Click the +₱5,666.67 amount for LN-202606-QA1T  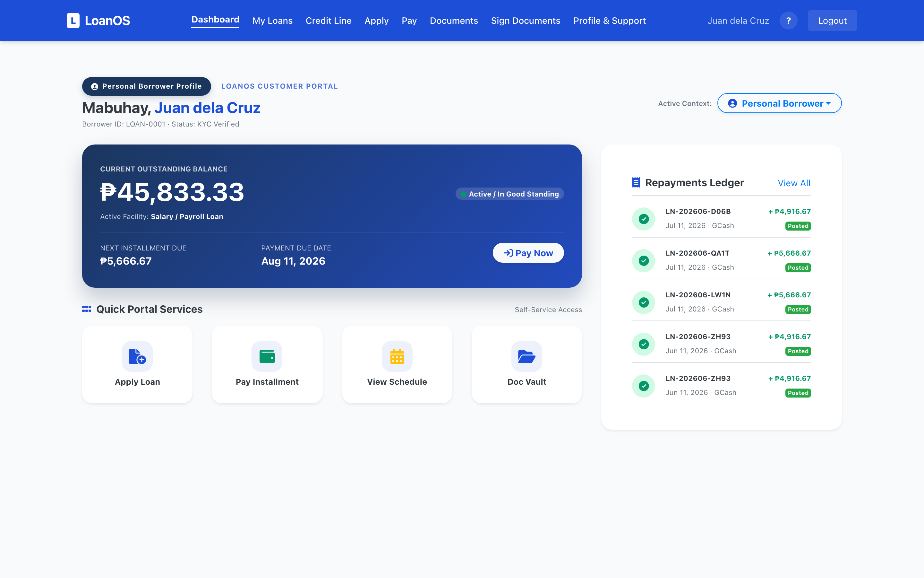pos(789,253)
